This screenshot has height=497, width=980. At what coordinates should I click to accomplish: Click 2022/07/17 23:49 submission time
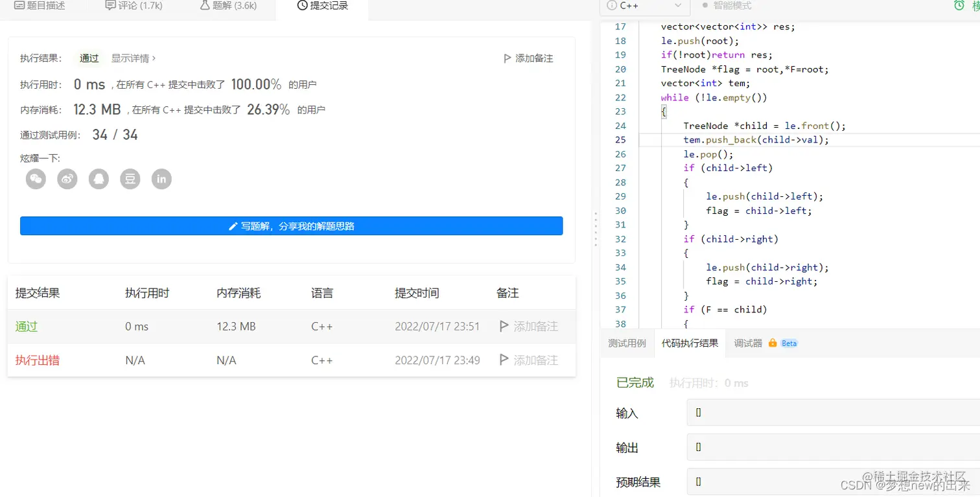point(437,360)
